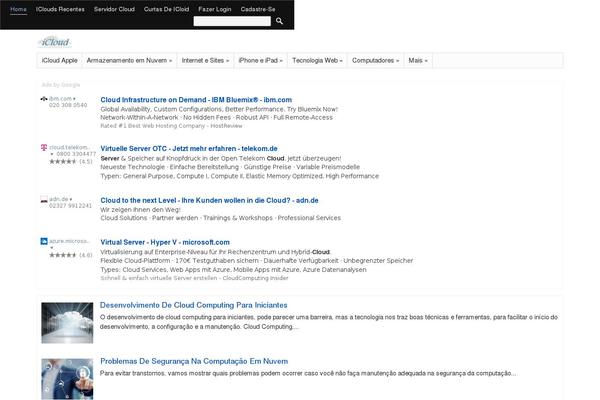The width and height of the screenshot is (600, 400).
Task: Expand the Mais dropdown menu
Action: pos(418,60)
